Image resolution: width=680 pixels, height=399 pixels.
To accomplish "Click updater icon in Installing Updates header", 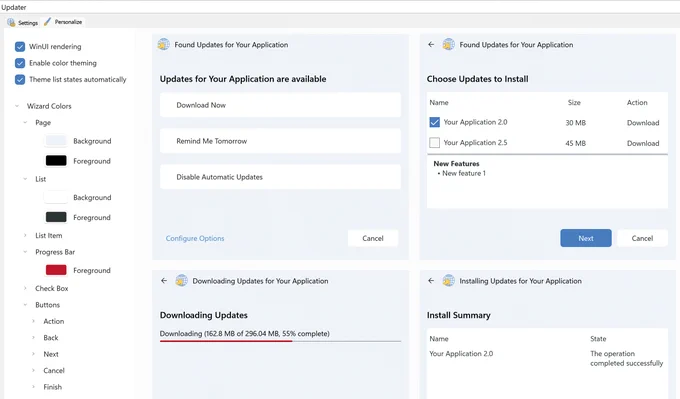I will tap(448, 281).
